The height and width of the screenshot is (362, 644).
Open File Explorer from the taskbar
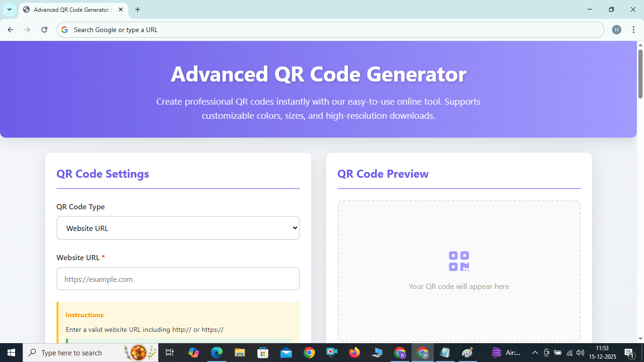pyautogui.click(x=239, y=352)
